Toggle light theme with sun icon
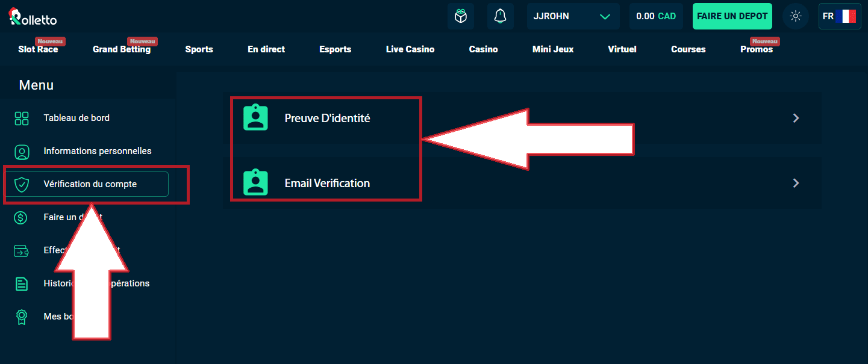 click(795, 16)
